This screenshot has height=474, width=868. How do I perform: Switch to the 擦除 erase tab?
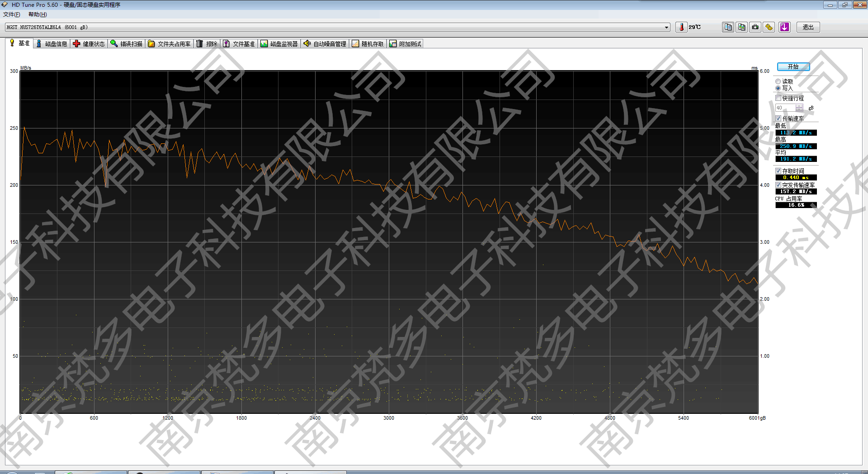pos(207,44)
